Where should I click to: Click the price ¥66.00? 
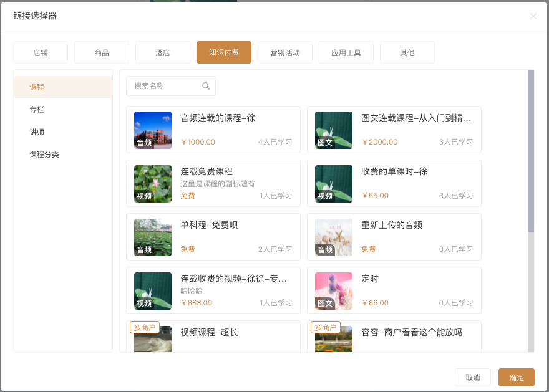[x=376, y=303]
